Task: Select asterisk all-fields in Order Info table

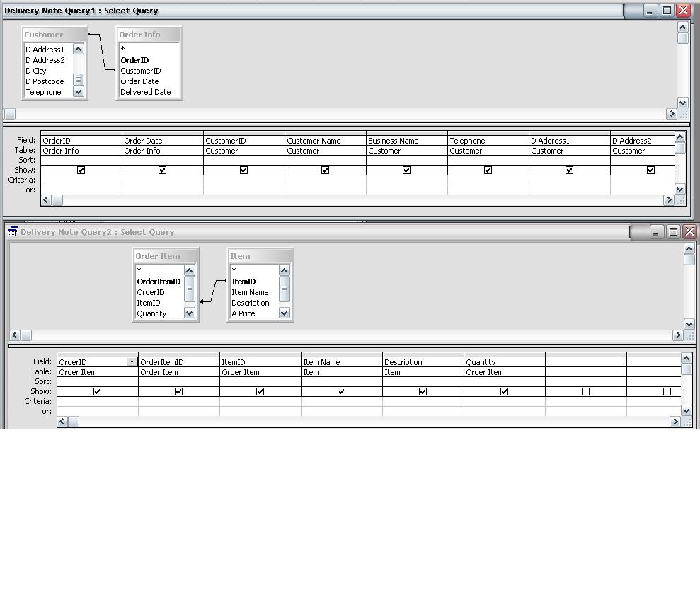Action: point(122,49)
